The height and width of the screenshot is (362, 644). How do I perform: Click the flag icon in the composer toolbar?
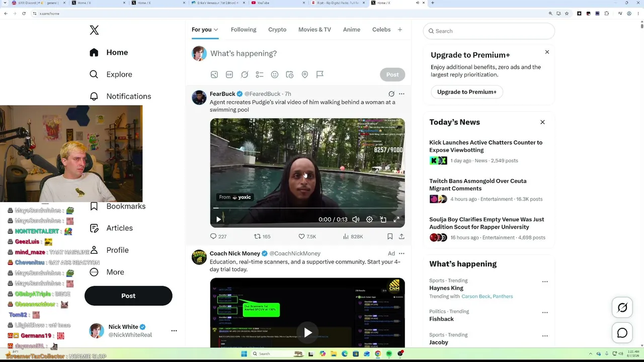click(320, 74)
